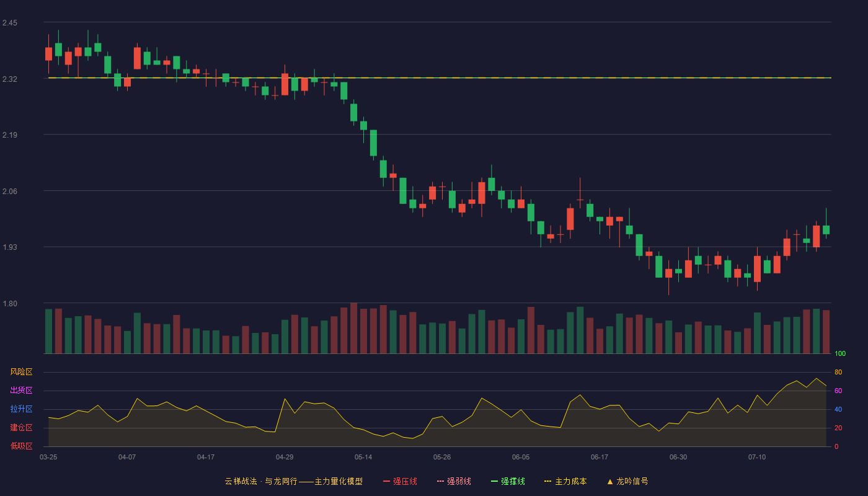
Task: Select the 出货区 zone label
Action: [21, 391]
